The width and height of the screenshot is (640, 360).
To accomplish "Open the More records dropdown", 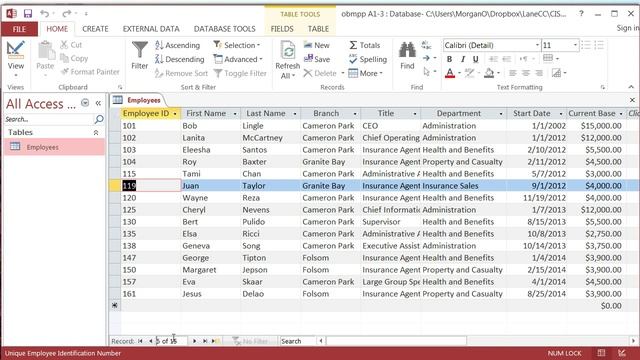I will click(x=365, y=73).
